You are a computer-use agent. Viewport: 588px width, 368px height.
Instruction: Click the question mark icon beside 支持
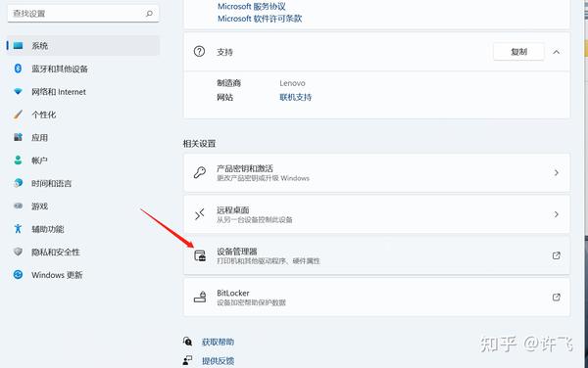(x=199, y=51)
